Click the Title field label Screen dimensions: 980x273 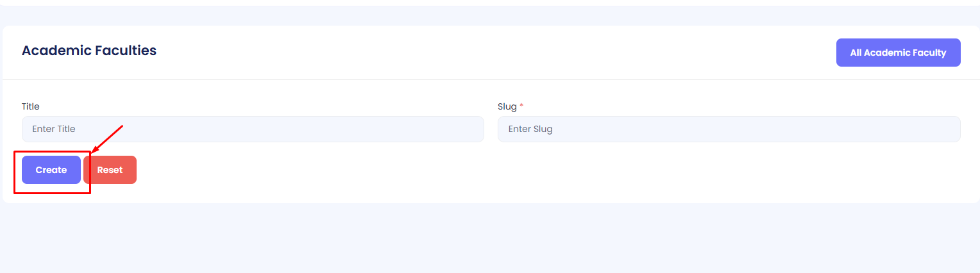tap(31, 106)
